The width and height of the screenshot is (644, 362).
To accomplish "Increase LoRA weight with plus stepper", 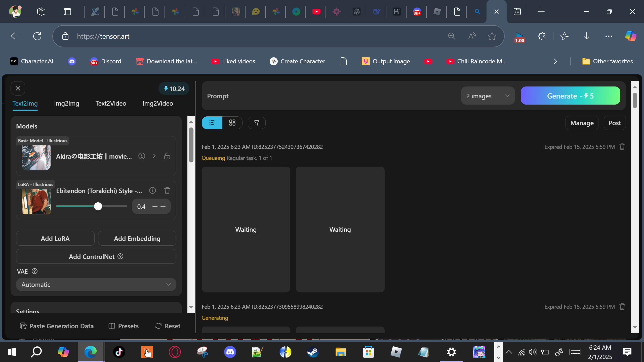I will click(x=163, y=206).
